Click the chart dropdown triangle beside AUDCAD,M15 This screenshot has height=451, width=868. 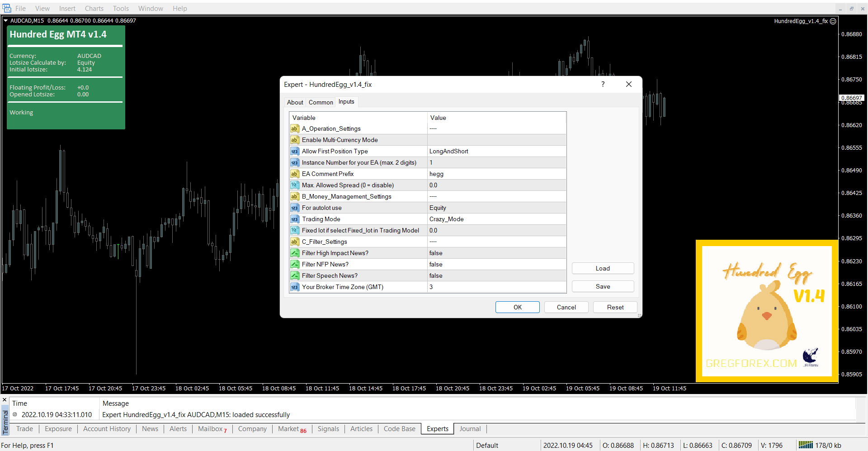coord(5,21)
